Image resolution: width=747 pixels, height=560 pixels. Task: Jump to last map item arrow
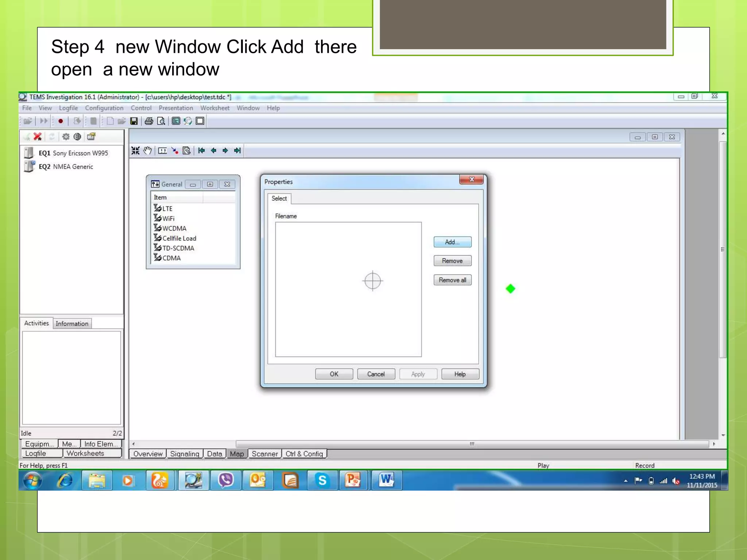[237, 151]
